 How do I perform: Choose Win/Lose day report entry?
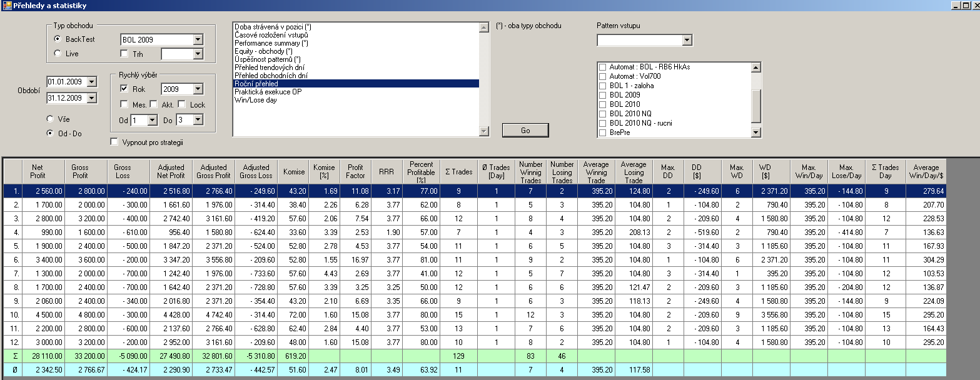[x=255, y=100]
